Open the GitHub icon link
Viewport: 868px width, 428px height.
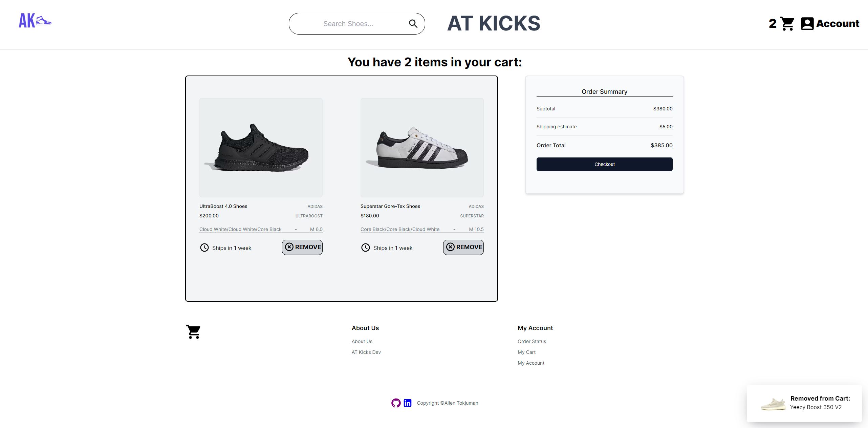click(396, 403)
